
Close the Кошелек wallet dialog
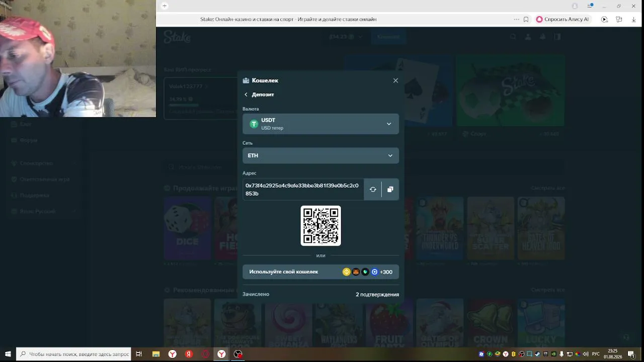tap(395, 80)
